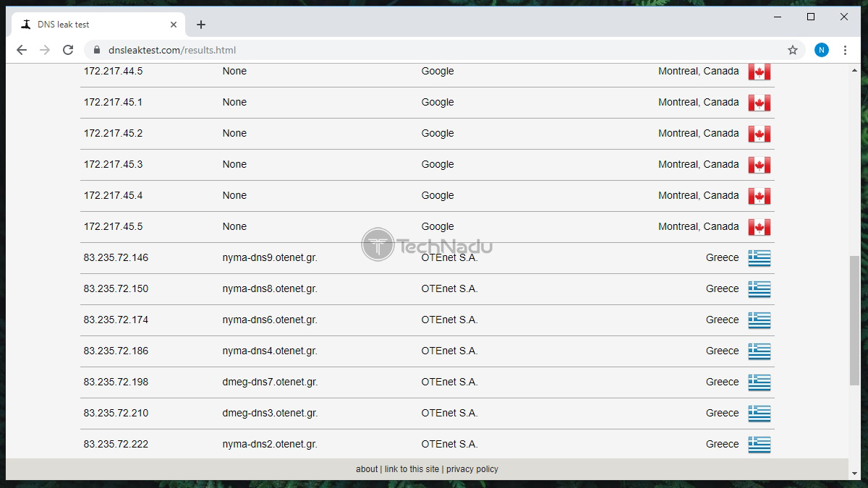Click the DNS leak test tab favicon

[25, 24]
